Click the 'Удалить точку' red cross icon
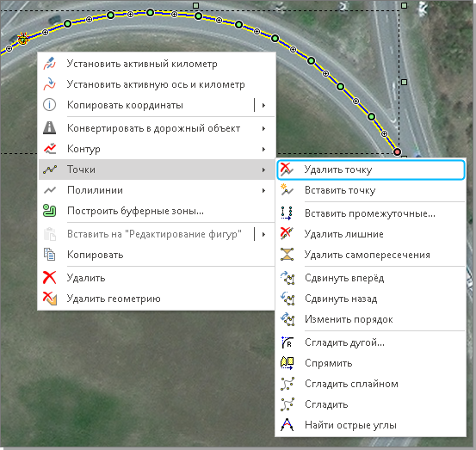This screenshot has height=450, width=476. pyautogui.click(x=287, y=170)
